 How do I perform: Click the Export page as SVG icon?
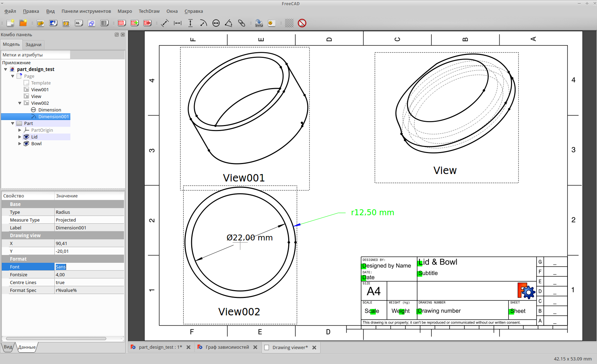[x=259, y=23]
